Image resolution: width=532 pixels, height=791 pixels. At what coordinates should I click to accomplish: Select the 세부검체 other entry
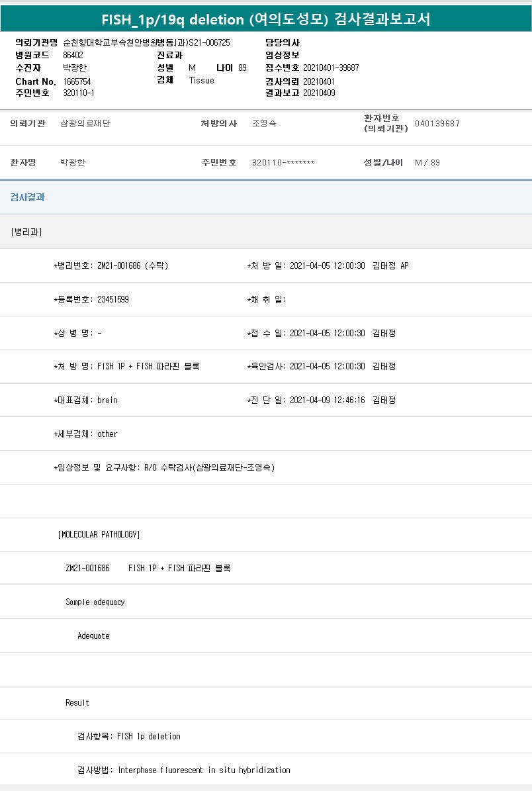(x=107, y=434)
